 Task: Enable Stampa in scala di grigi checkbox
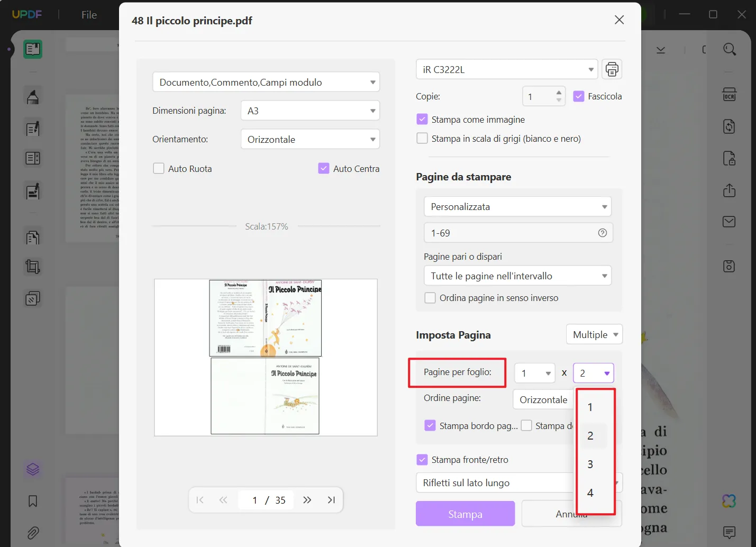click(x=422, y=139)
